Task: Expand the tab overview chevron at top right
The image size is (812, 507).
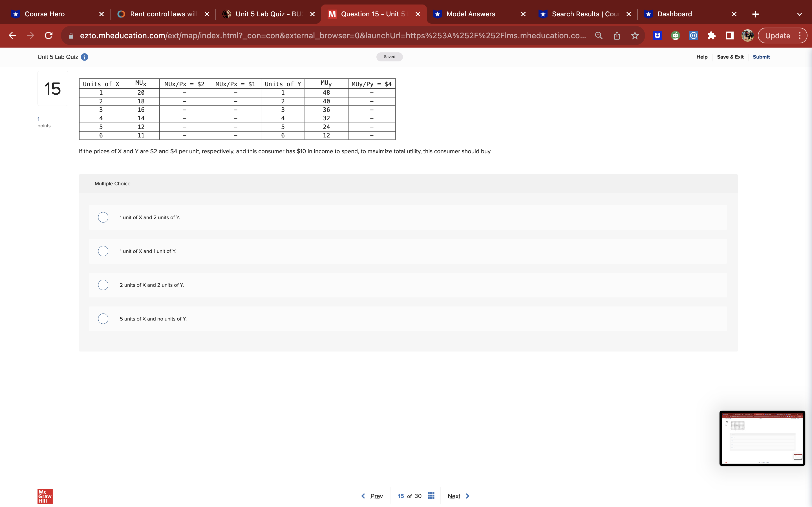Action: tap(799, 14)
